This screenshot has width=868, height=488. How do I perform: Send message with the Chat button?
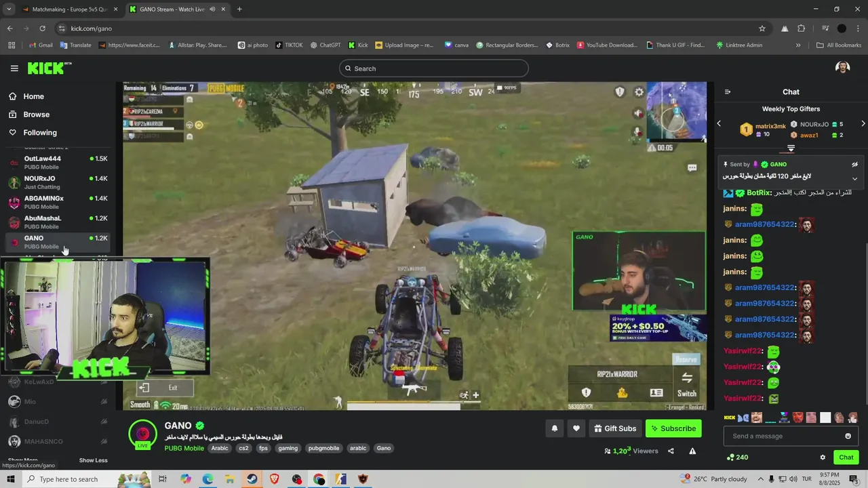(x=846, y=457)
